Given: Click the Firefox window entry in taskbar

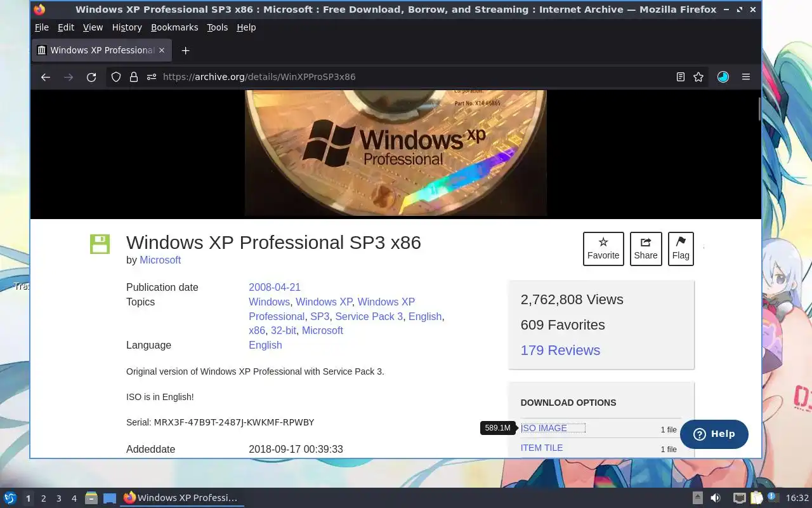Looking at the screenshot, I should coord(182,498).
